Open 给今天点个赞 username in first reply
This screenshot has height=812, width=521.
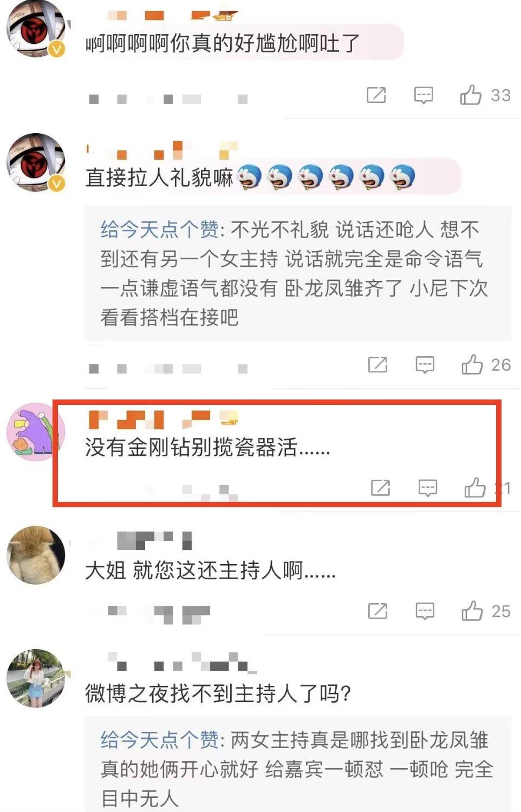click(160, 230)
